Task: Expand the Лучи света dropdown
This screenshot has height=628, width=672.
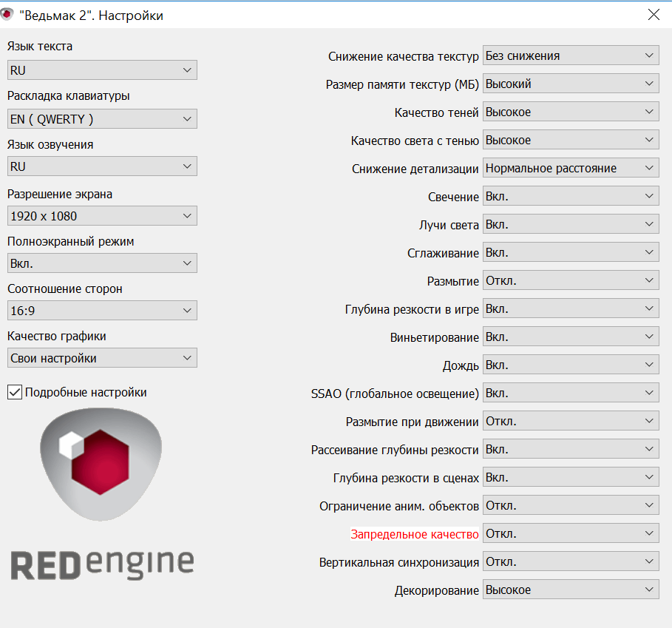Action: click(x=571, y=224)
